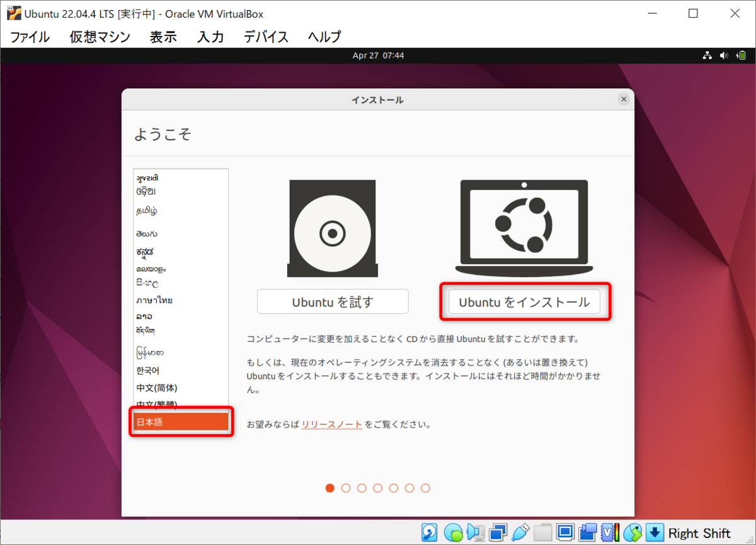The image size is (756, 545).
Task: Click the Ubuntu network icon in top panel
Action: click(708, 55)
